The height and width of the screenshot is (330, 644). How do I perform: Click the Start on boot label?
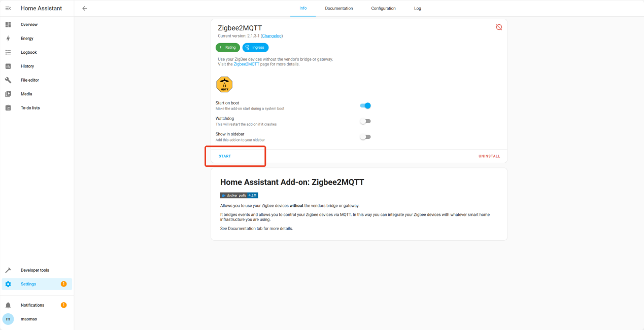coord(227,103)
